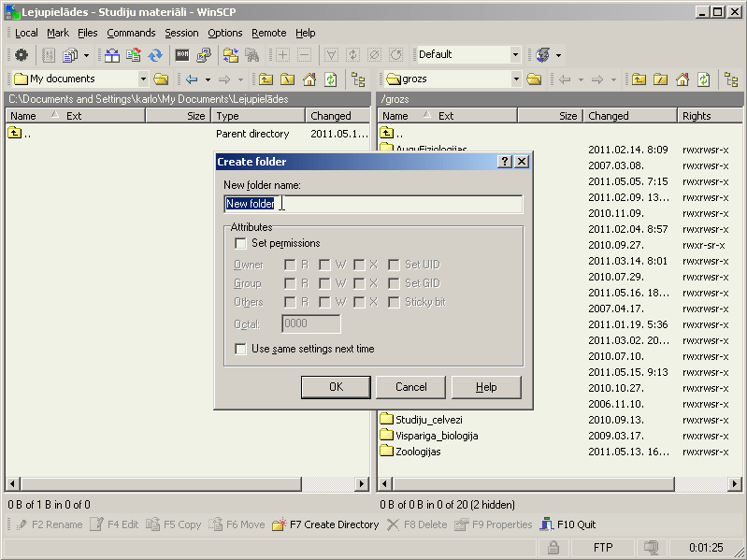The image size is (747, 560).
Task: Expand remote back history dropdown arrow
Action: (581, 79)
